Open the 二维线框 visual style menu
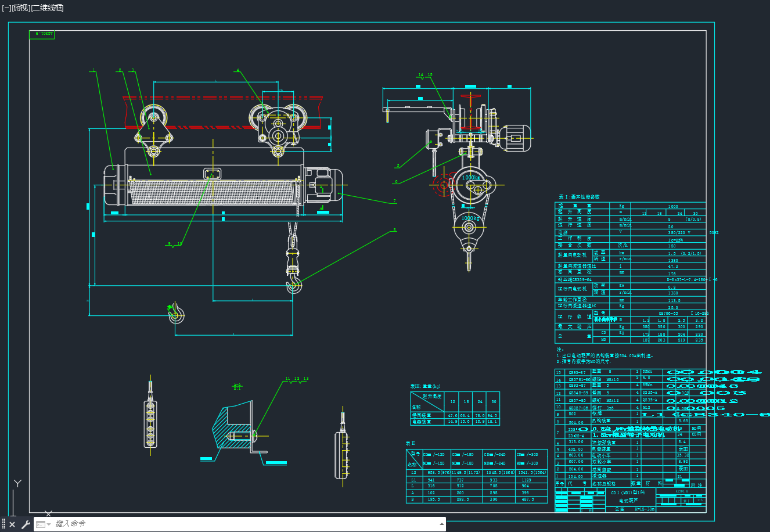Viewport: 770px width, 532px height. pos(47,8)
